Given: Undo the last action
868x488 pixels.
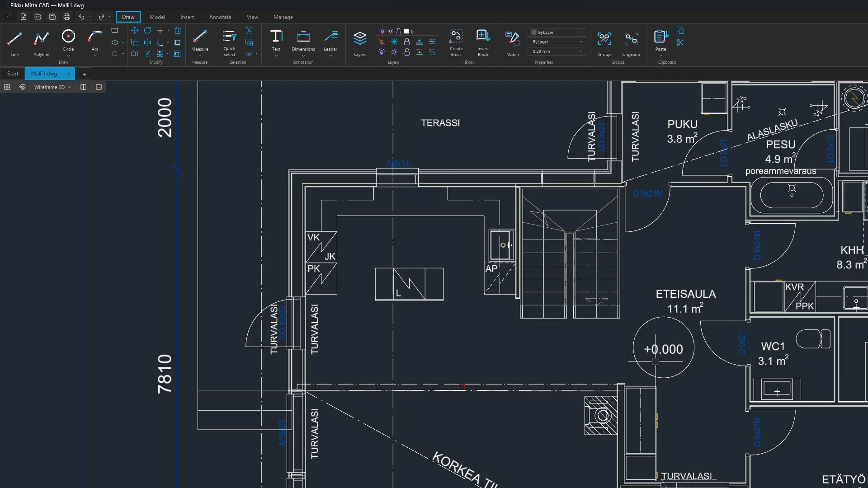Looking at the screenshot, I should tap(81, 17).
